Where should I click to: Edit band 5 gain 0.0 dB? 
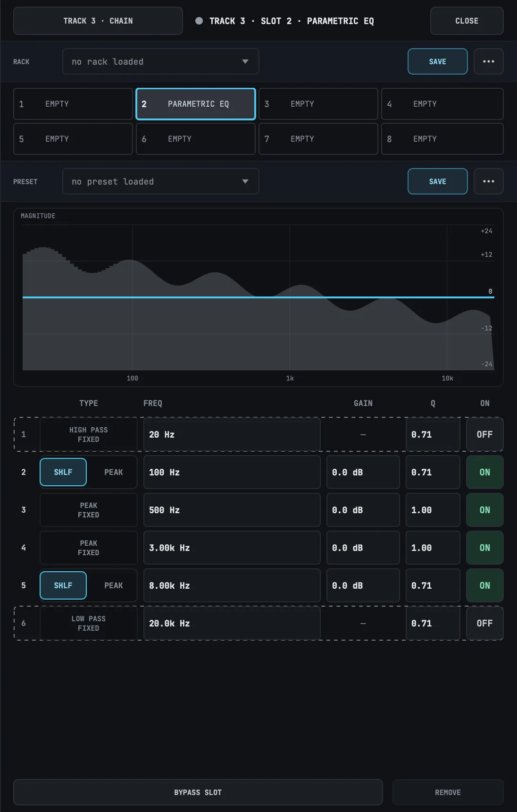363,585
